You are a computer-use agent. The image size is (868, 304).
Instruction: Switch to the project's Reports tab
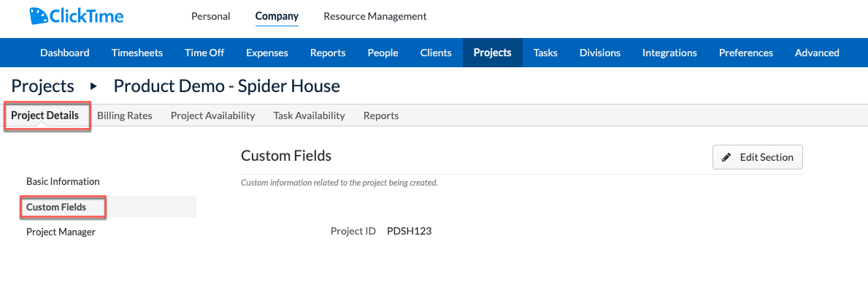(381, 115)
